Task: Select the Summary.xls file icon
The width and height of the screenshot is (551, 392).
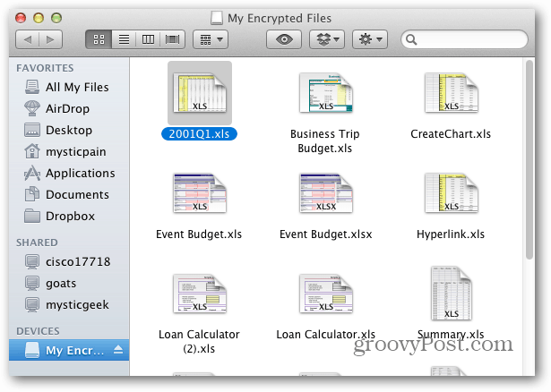Action: click(x=452, y=294)
